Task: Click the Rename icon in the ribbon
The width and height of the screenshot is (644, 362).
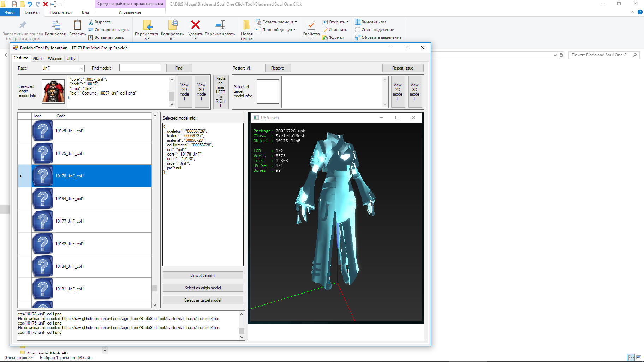Action: 220,25
